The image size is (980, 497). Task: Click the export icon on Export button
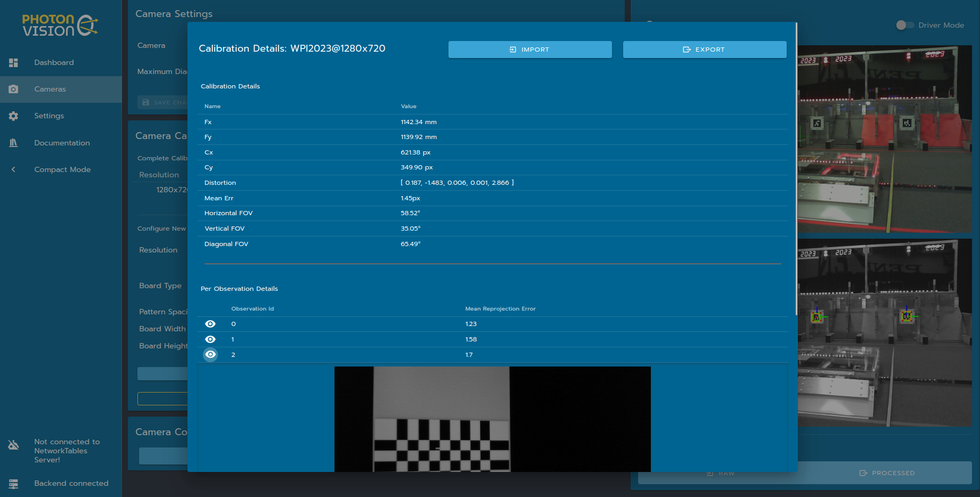pyautogui.click(x=687, y=50)
